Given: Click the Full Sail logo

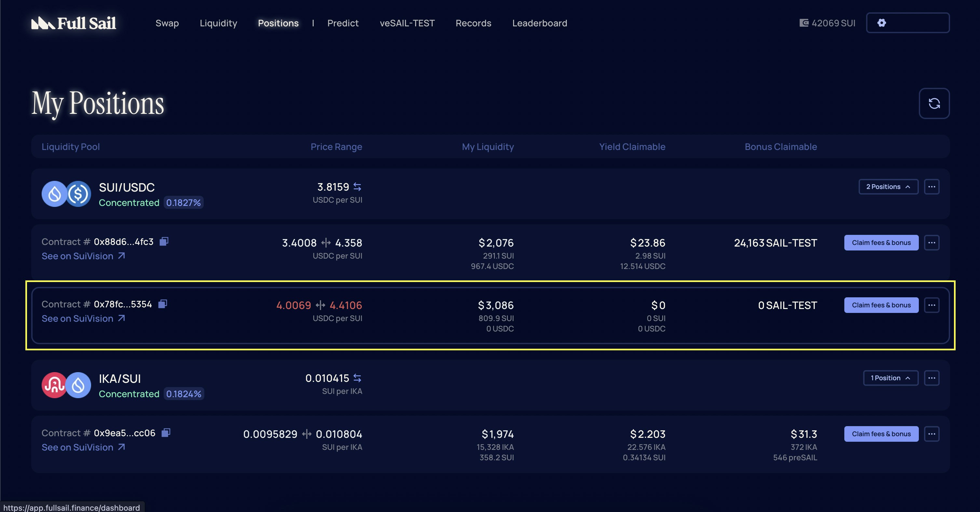Looking at the screenshot, I should coord(74,23).
